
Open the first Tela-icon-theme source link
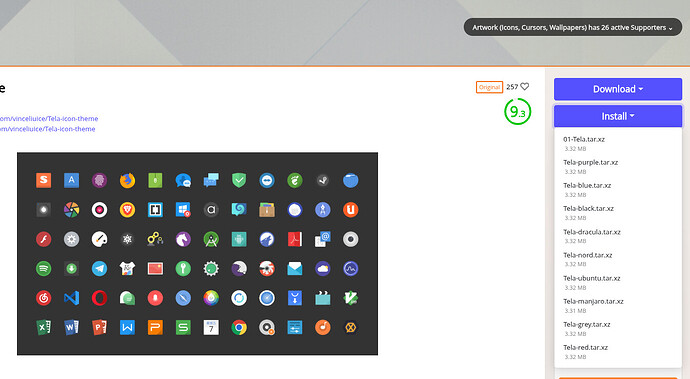coord(48,118)
